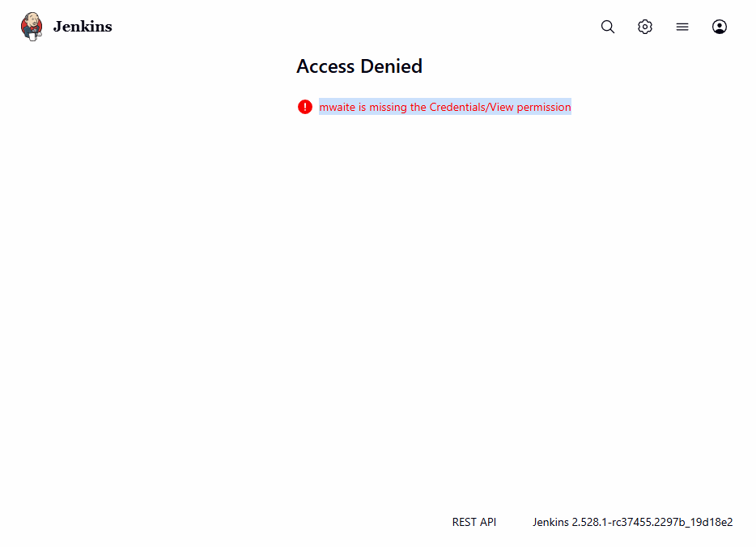Open the REST API footer link
Image resolution: width=756 pixels, height=547 pixels.
[x=474, y=522]
